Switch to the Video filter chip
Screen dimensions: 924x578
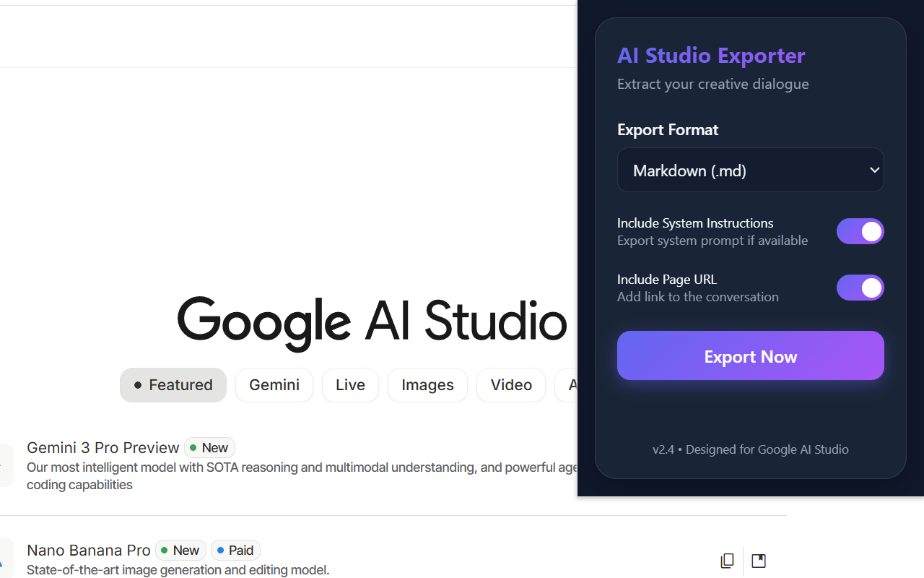point(511,385)
